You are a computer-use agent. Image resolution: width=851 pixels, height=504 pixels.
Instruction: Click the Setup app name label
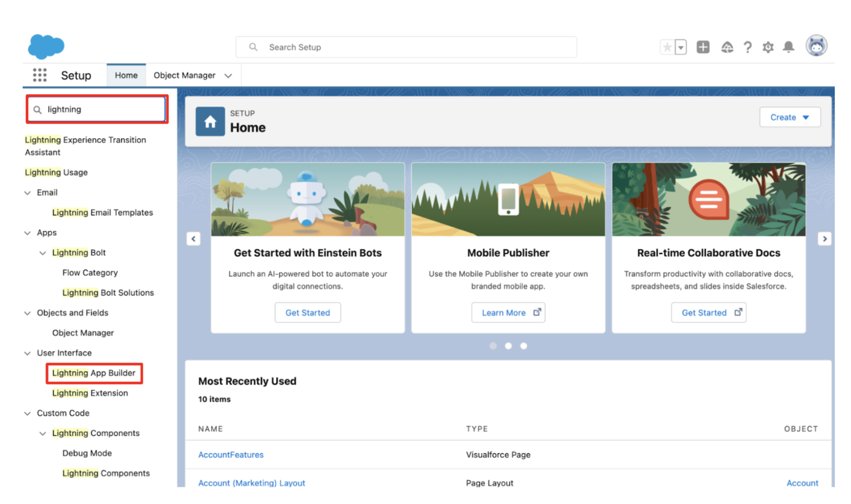[76, 76]
